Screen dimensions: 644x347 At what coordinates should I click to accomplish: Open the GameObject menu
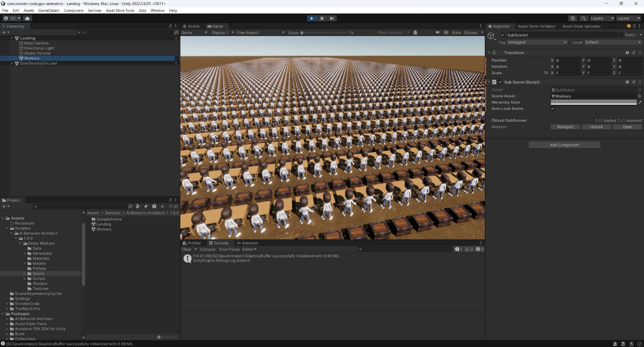[49, 10]
